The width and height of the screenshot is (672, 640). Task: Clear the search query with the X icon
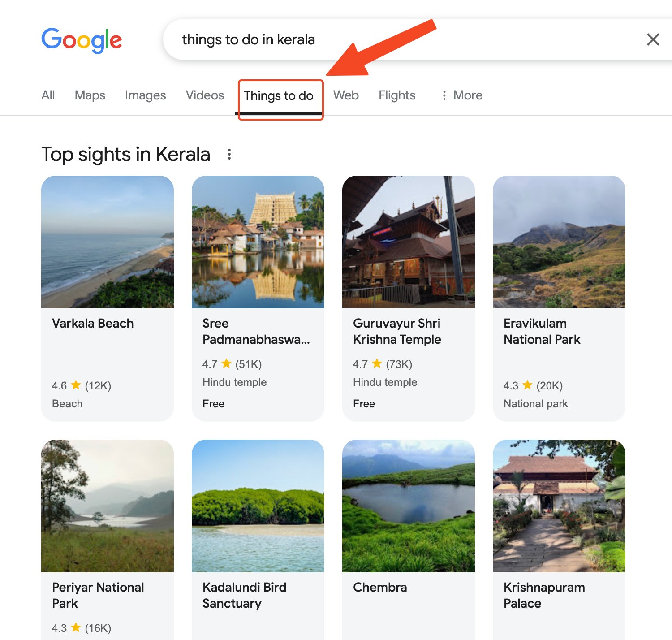tap(653, 39)
